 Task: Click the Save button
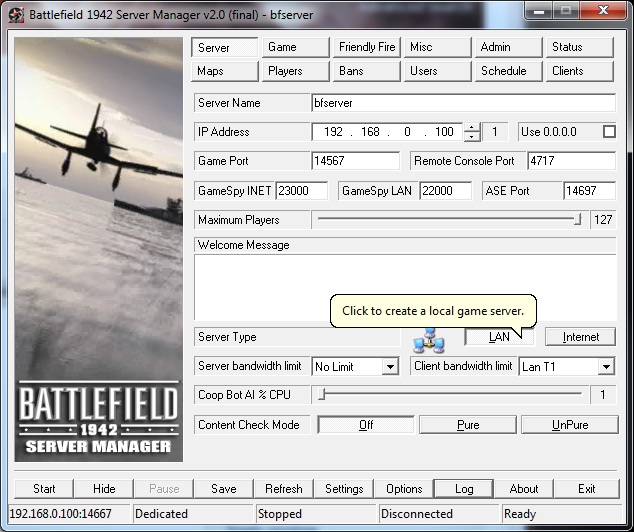[224, 489]
